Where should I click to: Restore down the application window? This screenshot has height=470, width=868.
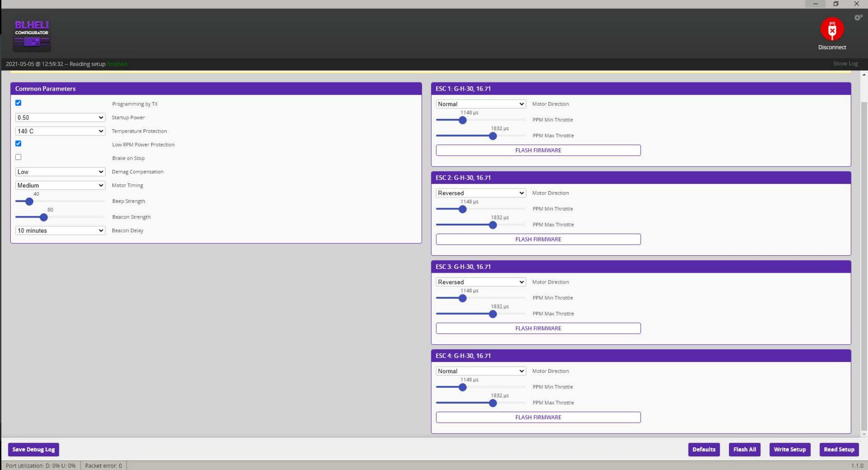[835, 4]
